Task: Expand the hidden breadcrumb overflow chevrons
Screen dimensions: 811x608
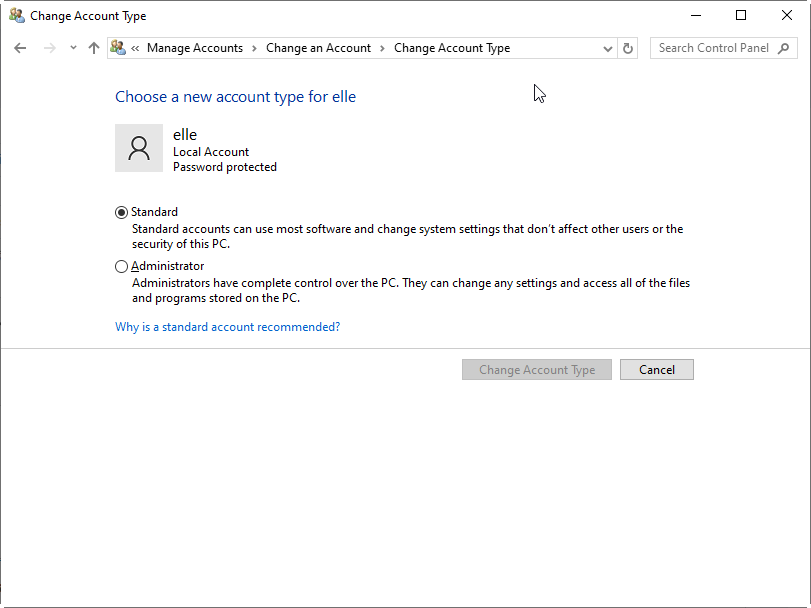Action: click(x=135, y=48)
